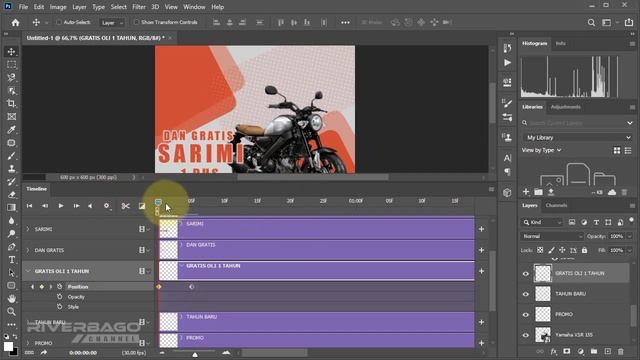Click the Share icon at top right
Screen dimensions: 640x360
coord(629,22)
